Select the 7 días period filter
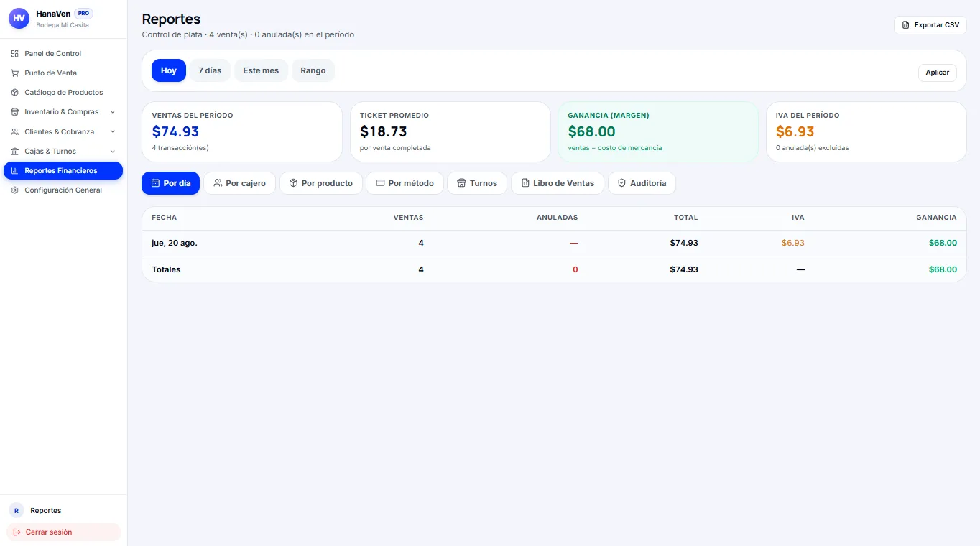The width and height of the screenshot is (980, 546). [x=210, y=70]
